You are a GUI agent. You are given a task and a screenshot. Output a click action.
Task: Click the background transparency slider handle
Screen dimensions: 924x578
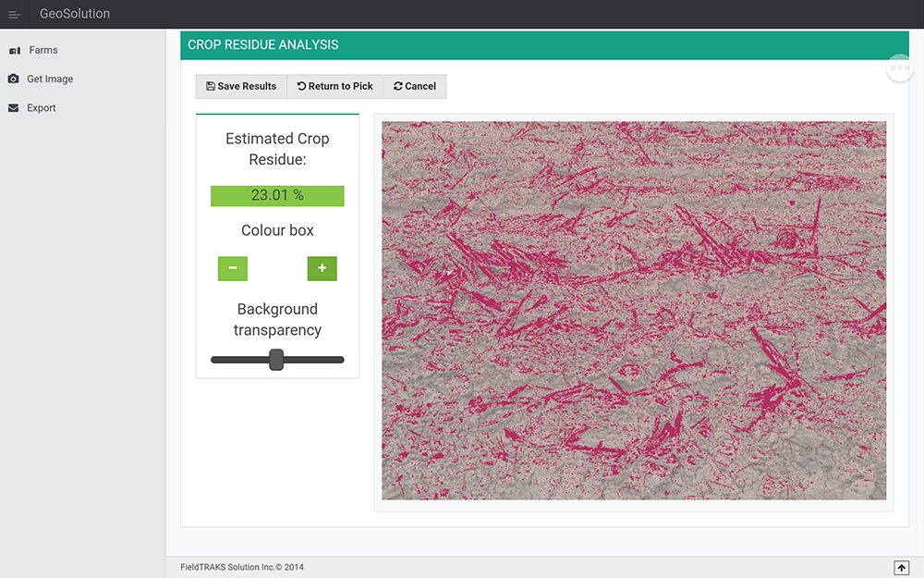[275, 360]
